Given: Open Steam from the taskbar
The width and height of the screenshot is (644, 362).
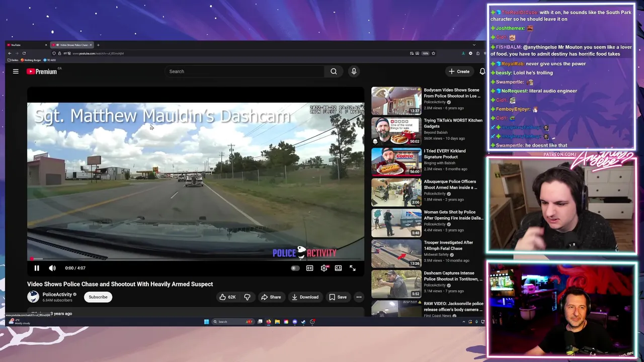Looking at the screenshot, I should point(303,322).
